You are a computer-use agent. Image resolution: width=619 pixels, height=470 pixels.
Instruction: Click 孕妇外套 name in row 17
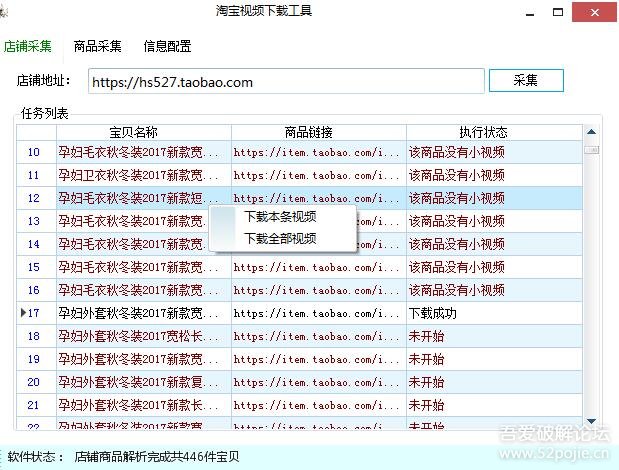(x=144, y=313)
